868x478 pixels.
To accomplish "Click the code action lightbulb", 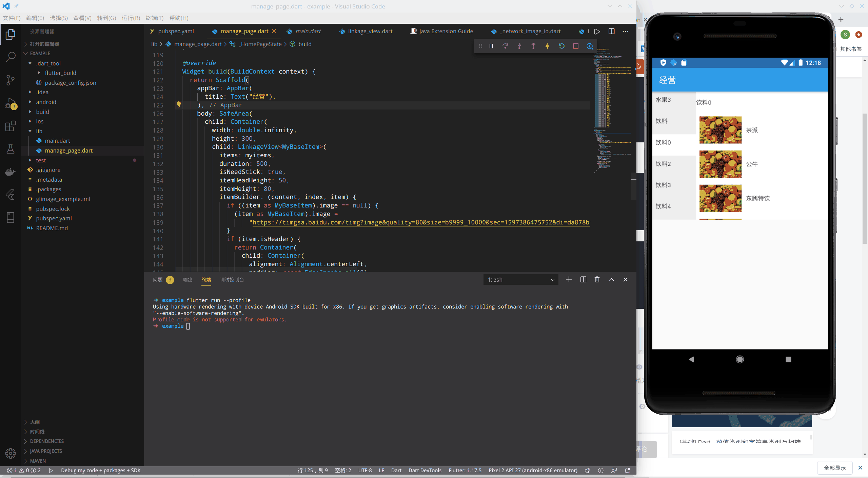I will point(179,105).
